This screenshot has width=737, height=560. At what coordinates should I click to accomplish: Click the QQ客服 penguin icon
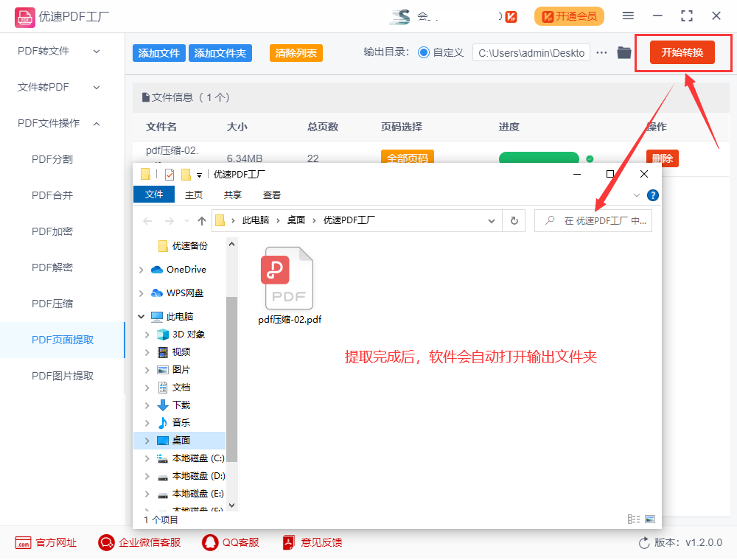(210, 542)
